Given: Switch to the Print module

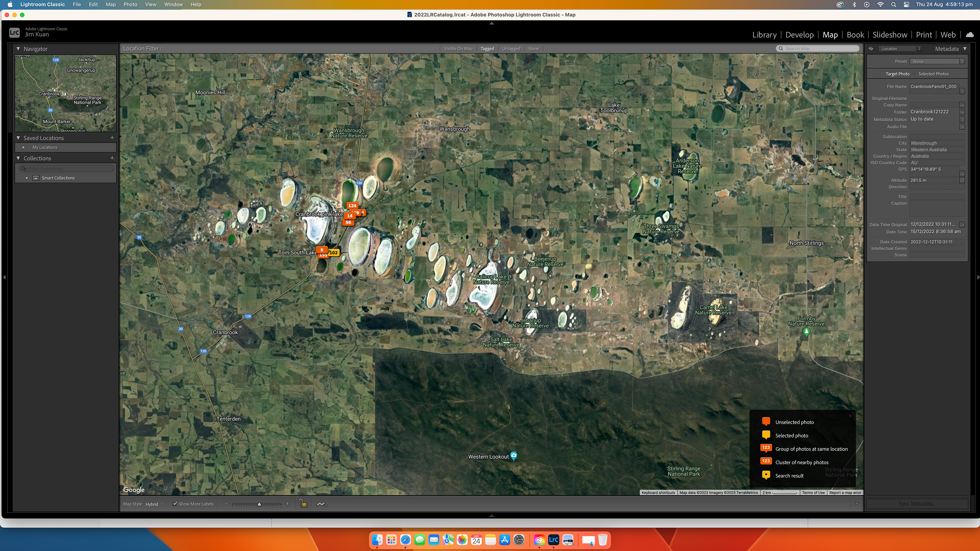Looking at the screenshot, I should [x=924, y=35].
